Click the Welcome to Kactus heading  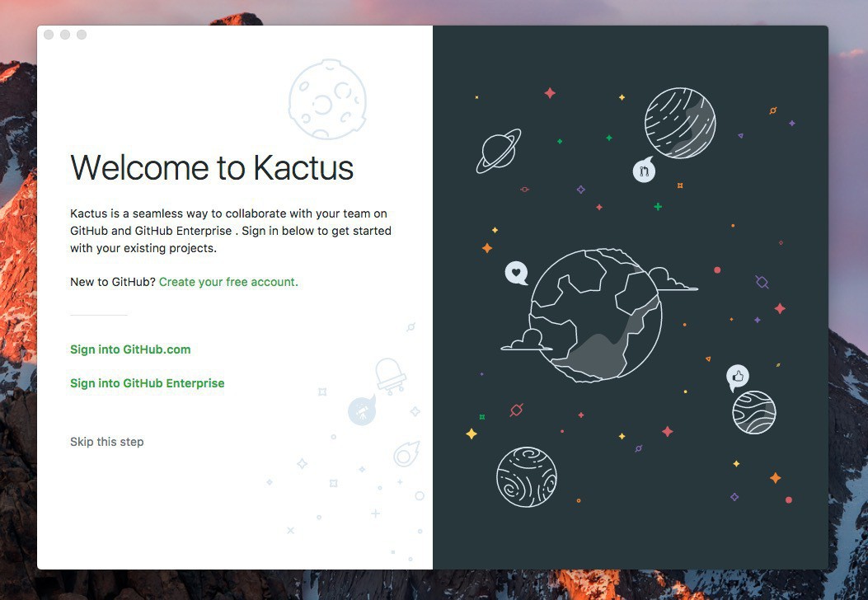click(212, 167)
